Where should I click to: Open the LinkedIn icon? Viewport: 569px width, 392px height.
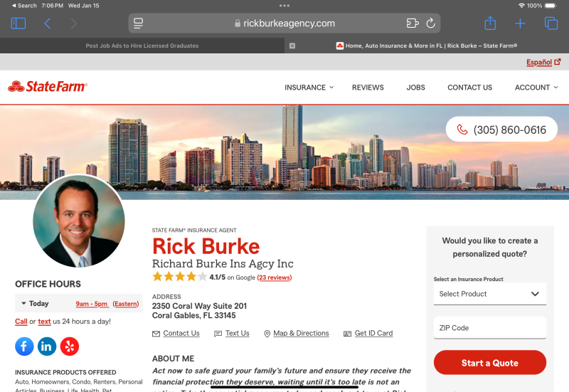coord(47,346)
